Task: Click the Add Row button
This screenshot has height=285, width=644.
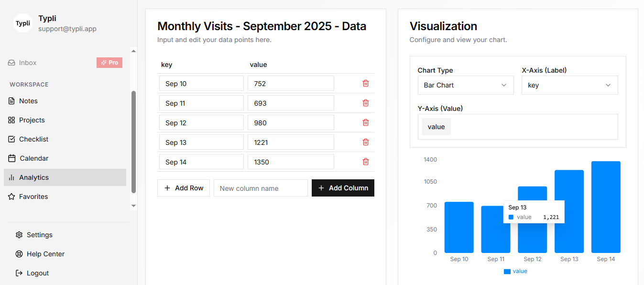Action: (184, 188)
